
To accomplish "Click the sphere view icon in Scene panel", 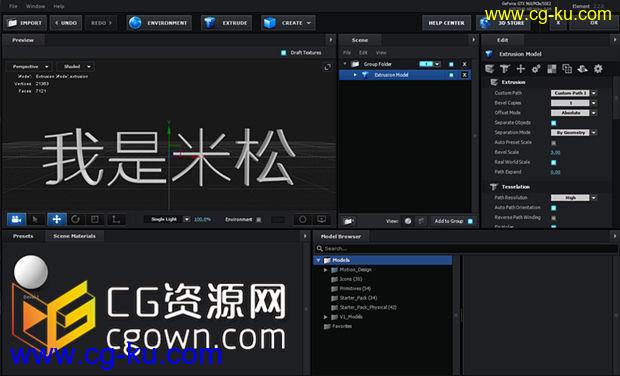I will tap(408, 221).
